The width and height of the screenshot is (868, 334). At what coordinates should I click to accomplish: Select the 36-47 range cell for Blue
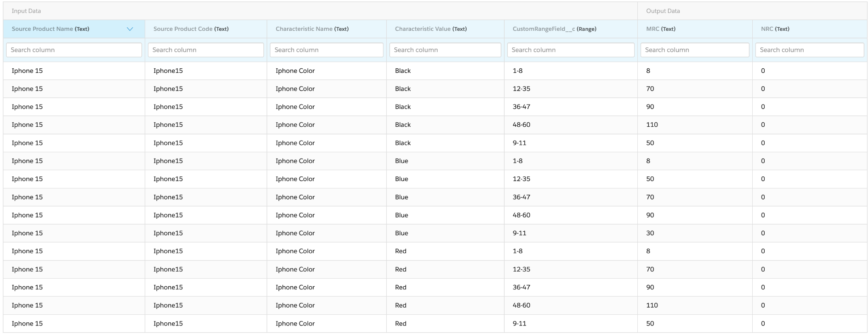tap(571, 197)
